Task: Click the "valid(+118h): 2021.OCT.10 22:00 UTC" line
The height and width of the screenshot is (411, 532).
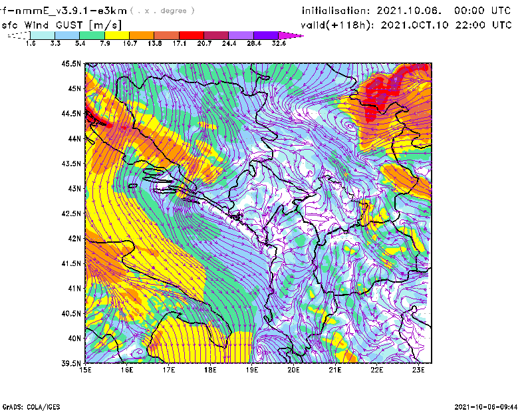Action: coord(406,25)
